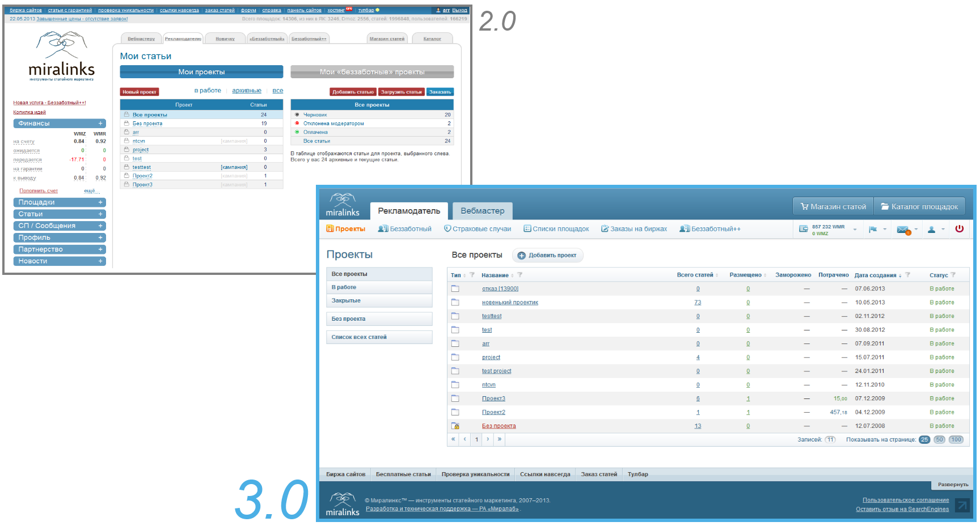The image size is (980, 526).
Task: Click the miralinks hands logo in 2.0 window
Action: [61, 56]
